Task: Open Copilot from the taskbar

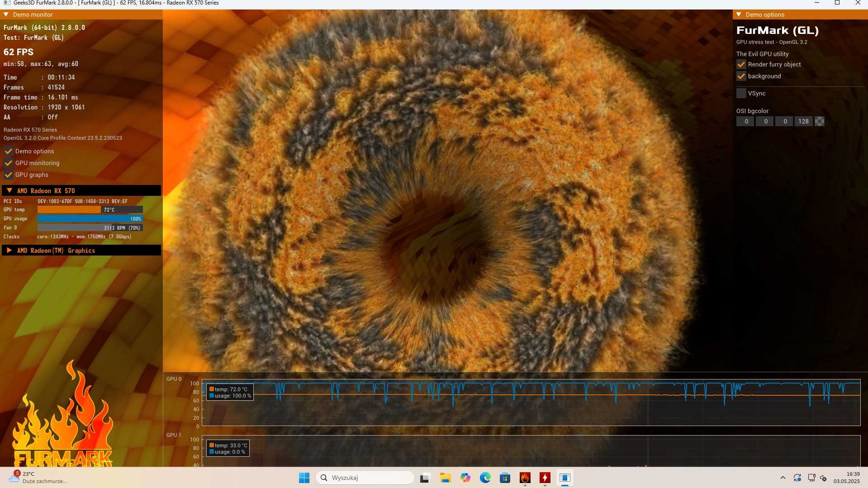Action: coord(465,478)
